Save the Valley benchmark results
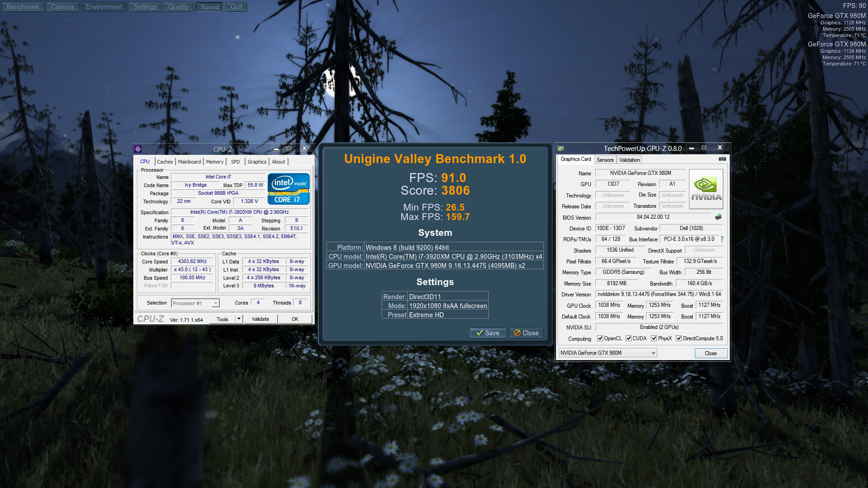 pyautogui.click(x=487, y=333)
